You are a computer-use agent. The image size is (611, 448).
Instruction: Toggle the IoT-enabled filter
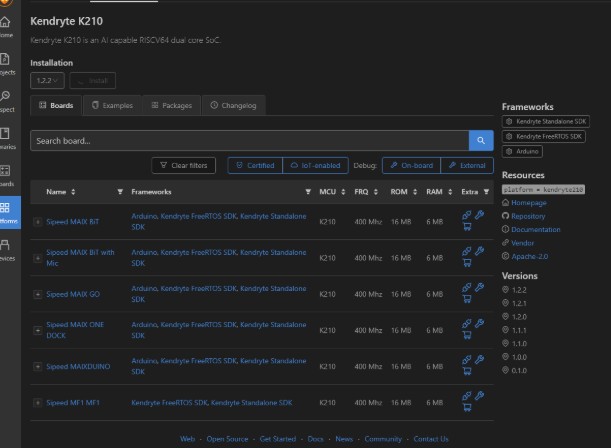click(315, 166)
